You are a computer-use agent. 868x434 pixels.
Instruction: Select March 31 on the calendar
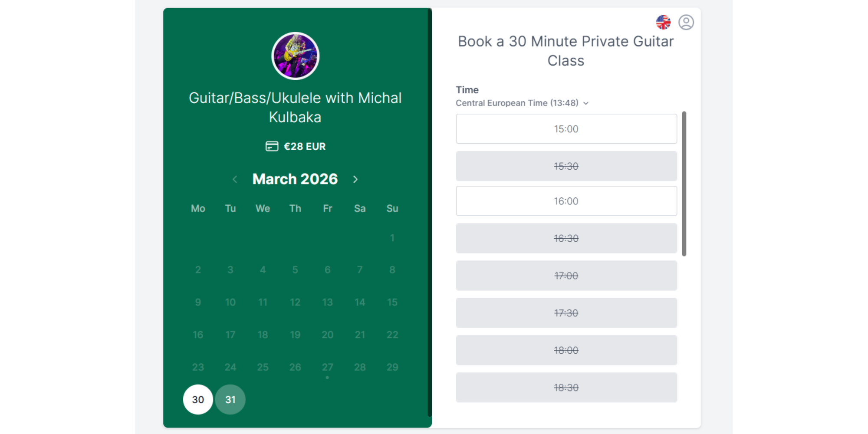(230, 399)
